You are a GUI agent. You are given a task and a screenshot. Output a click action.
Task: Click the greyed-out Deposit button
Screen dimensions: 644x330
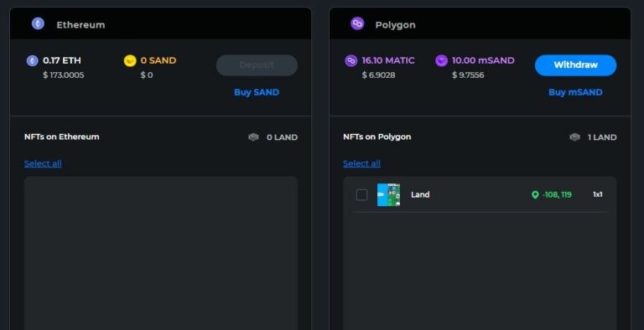(257, 64)
